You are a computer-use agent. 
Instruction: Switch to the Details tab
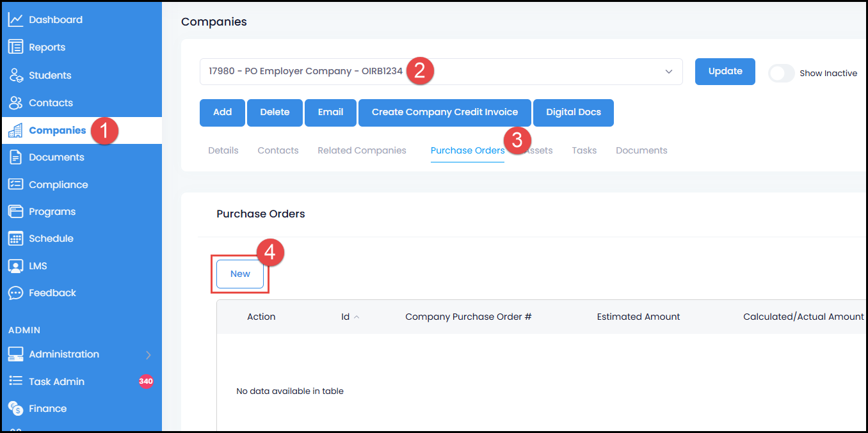click(223, 150)
